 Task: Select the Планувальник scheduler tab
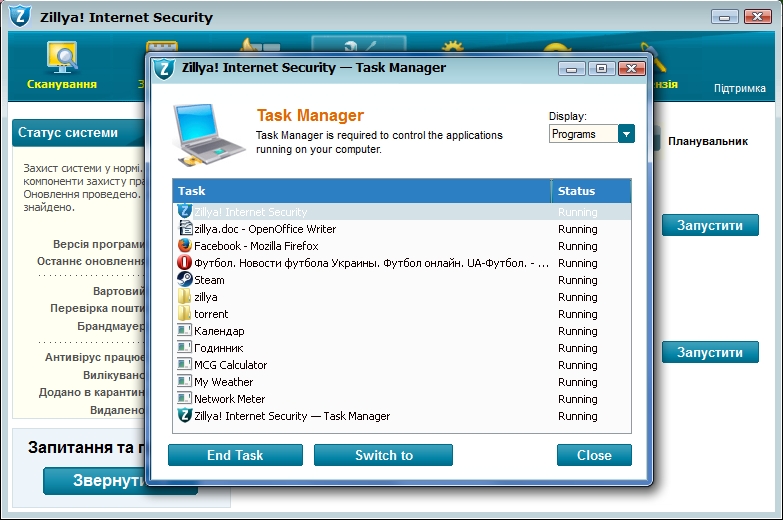point(708,141)
